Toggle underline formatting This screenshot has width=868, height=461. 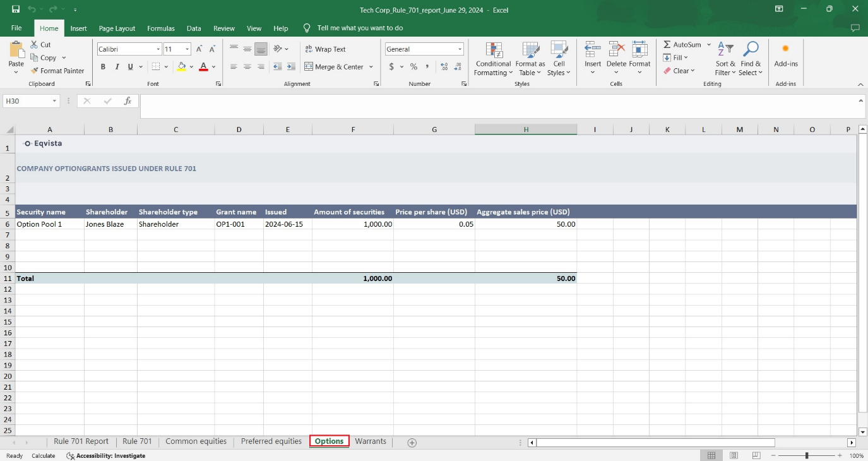click(131, 66)
